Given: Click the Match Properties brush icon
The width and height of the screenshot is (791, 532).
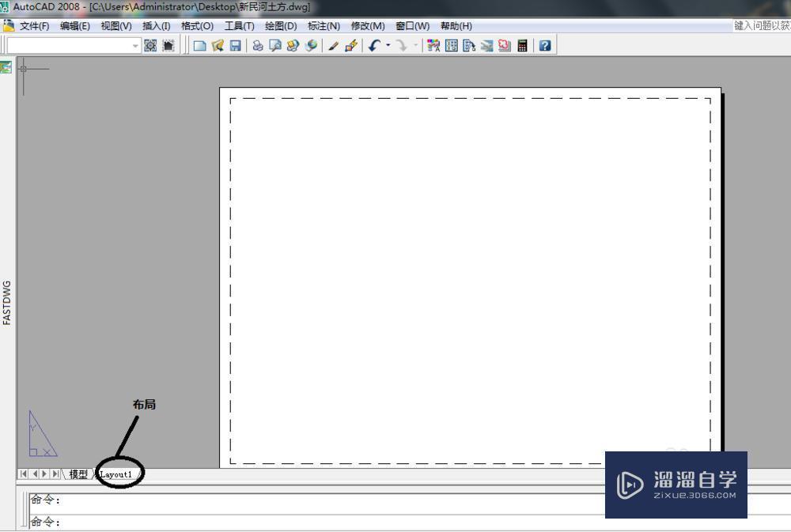Looking at the screenshot, I should pos(333,46).
